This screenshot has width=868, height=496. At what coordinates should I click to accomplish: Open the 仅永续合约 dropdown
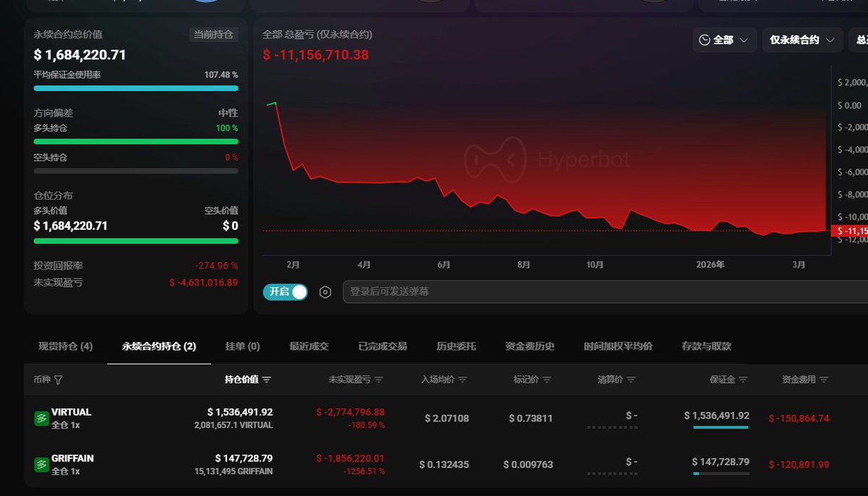click(802, 40)
